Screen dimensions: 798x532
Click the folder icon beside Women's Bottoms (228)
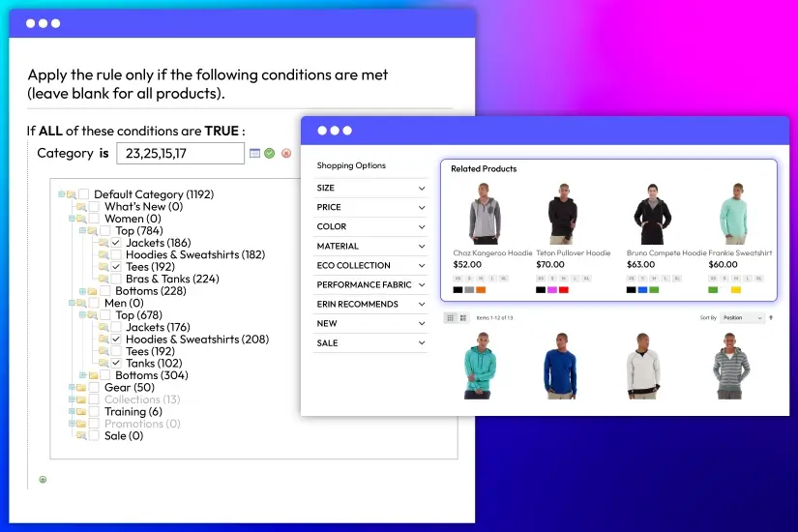(92, 291)
